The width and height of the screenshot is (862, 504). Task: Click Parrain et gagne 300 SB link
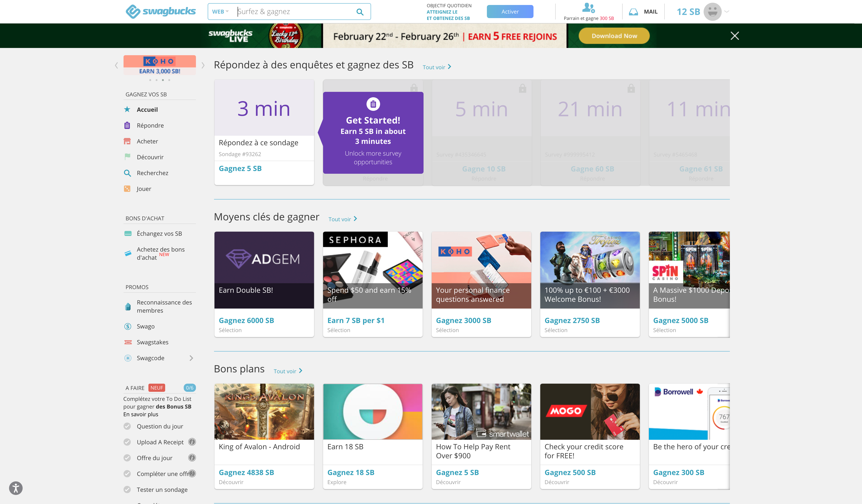588,19
